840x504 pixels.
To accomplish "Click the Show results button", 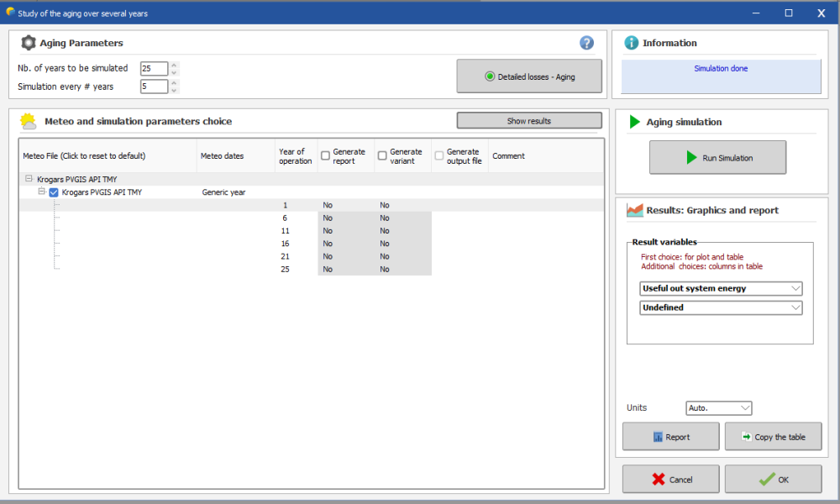I will [x=529, y=121].
